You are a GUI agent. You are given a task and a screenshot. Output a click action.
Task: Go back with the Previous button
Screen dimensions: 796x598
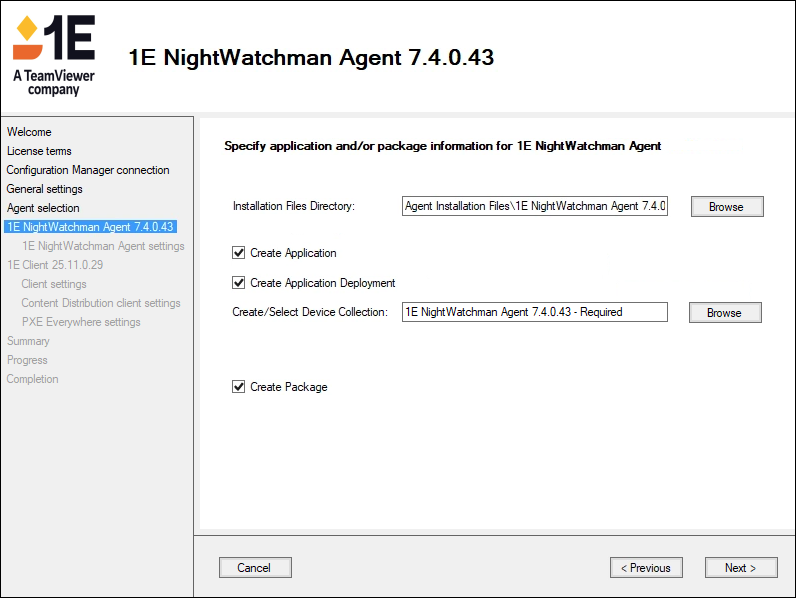click(x=646, y=568)
